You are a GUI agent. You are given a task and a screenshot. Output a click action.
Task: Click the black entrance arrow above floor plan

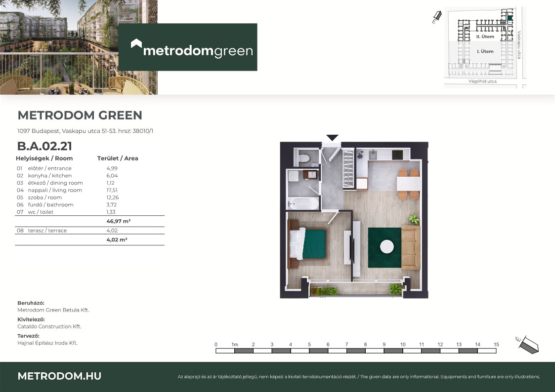coord(332,138)
